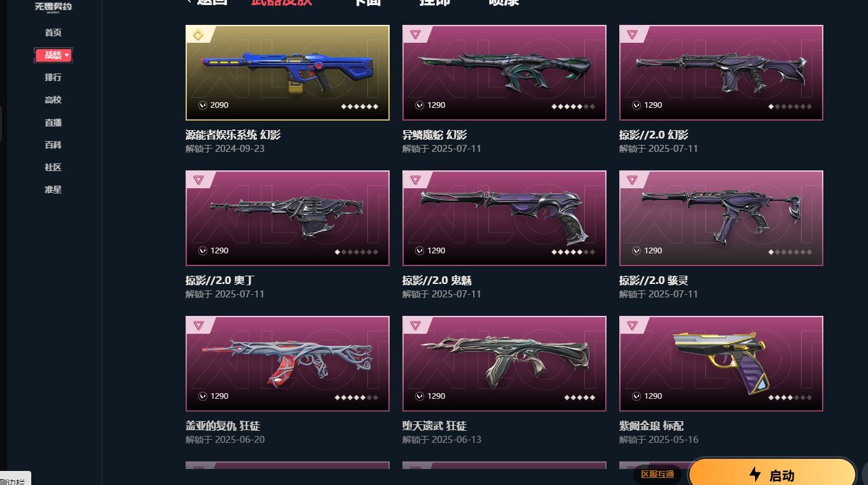Click the gold tier badge on 源能者娱乐系统 card
868x485 pixels.
click(x=198, y=35)
